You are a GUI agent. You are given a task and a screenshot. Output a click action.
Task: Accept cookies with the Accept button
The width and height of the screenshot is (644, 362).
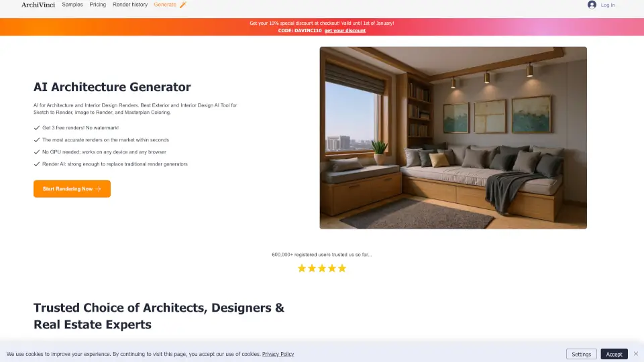[x=614, y=354]
